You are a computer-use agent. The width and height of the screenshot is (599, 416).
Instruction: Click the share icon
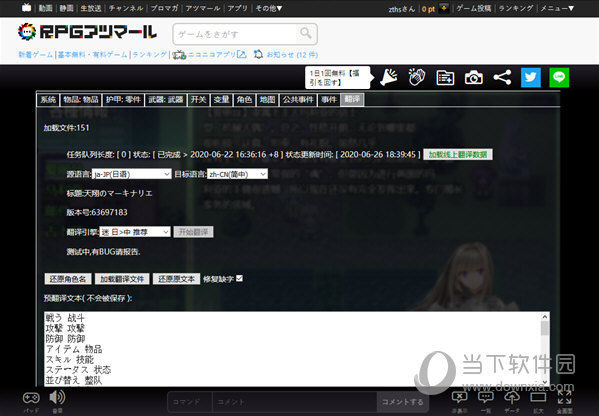coord(502,78)
